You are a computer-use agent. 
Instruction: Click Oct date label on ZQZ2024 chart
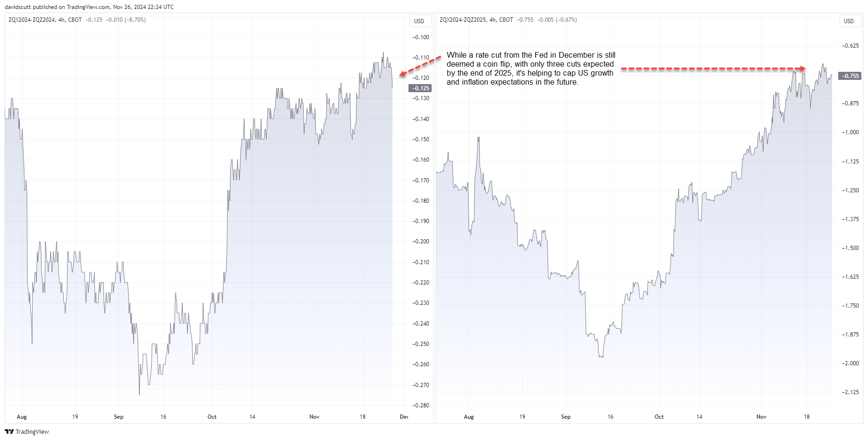(212, 417)
